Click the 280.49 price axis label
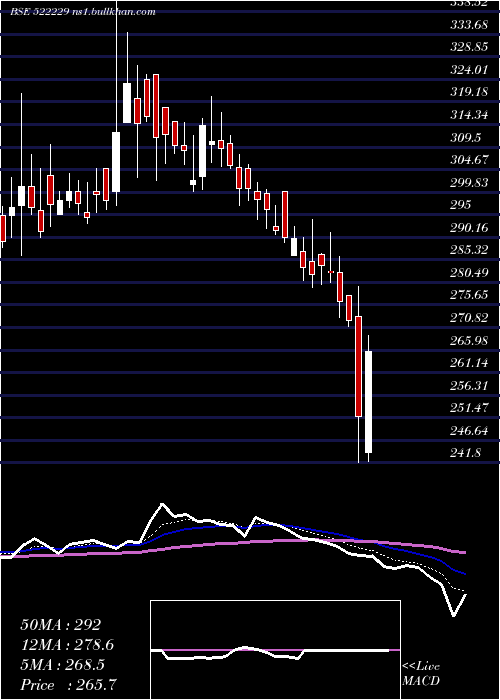Image resolution: width=500 pixels, height=700 pixels. [x=468, y=272]
